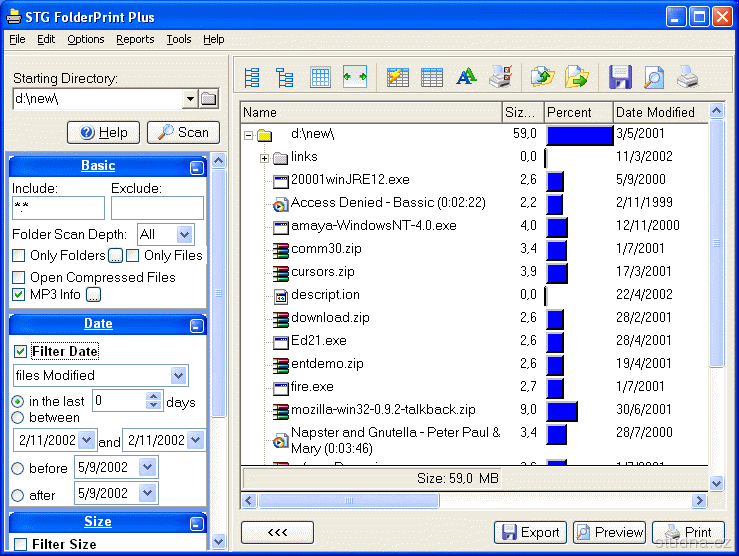This screenshot has width=739, height=556.
Task: Expand the links folder tree node
Action: (264, 158)
